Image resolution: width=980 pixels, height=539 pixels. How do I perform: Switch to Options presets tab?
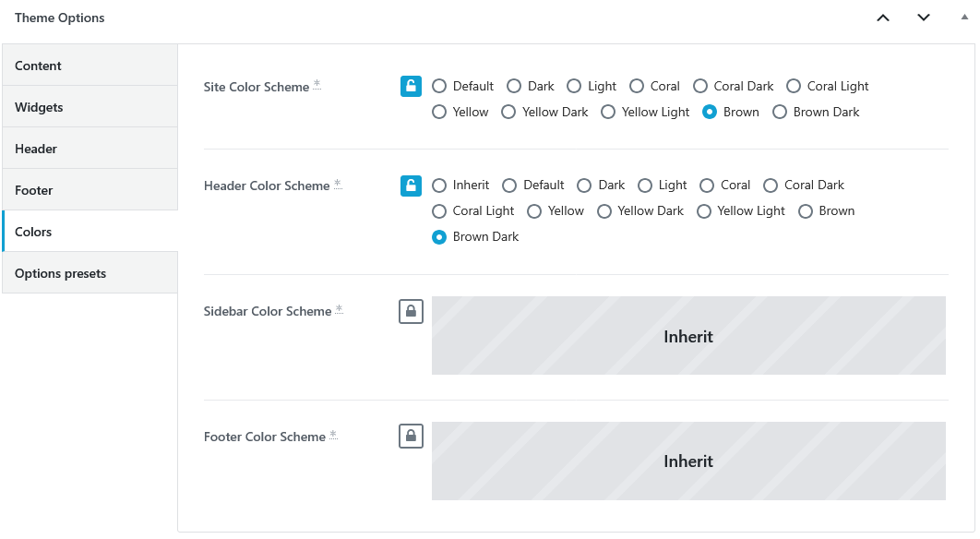click(x=90, y=273)
